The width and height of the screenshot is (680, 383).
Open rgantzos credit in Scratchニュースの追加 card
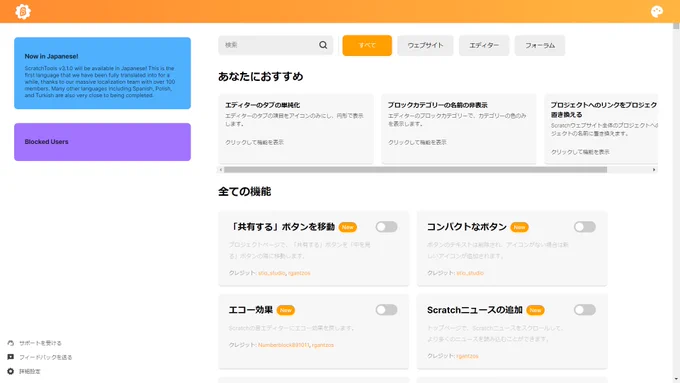pos(467,356)
